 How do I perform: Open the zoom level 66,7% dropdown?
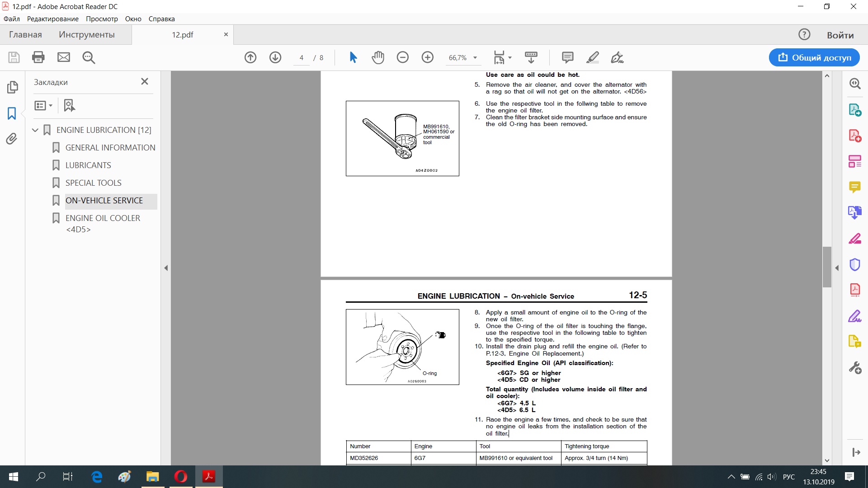coord(475,58)
